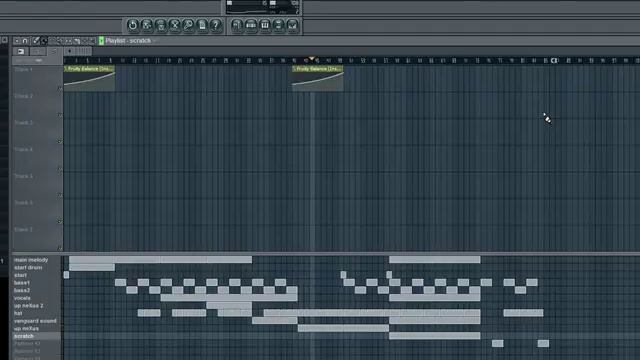Viewport: 640px width, 360px height.
Task: Toggle the mute switch of Track 1
Action: click(60, 88)
